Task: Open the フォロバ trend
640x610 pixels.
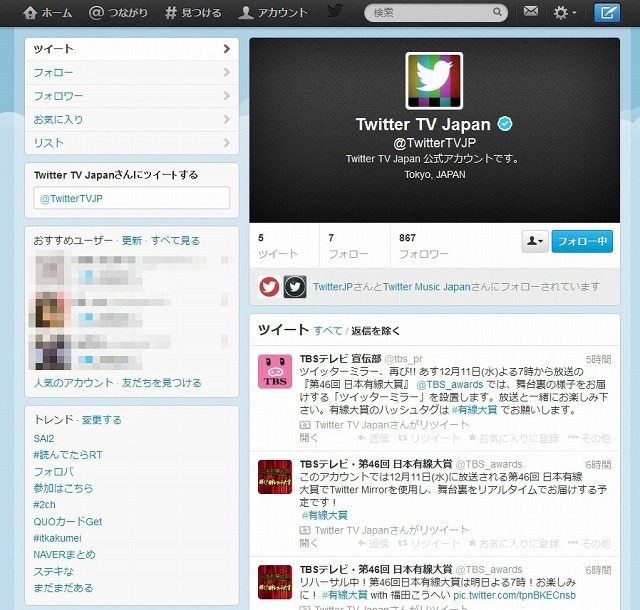Action: click(x=54, y=472)
